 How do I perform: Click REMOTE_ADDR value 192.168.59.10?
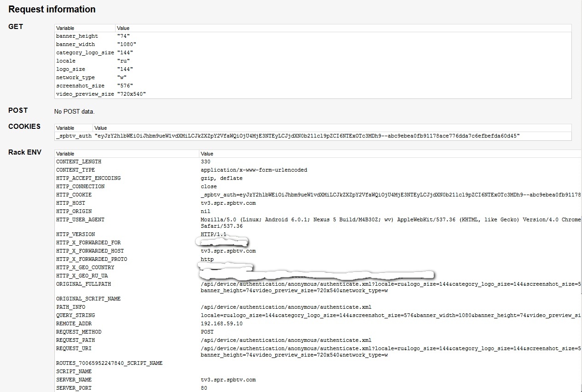tap(221, 323)
